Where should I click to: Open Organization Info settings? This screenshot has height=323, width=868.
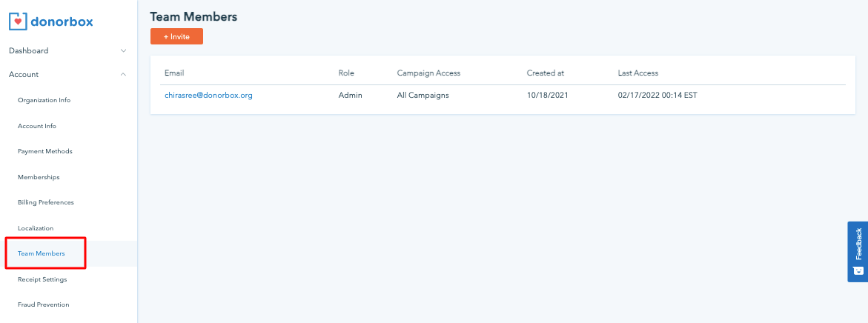point(44,100)
